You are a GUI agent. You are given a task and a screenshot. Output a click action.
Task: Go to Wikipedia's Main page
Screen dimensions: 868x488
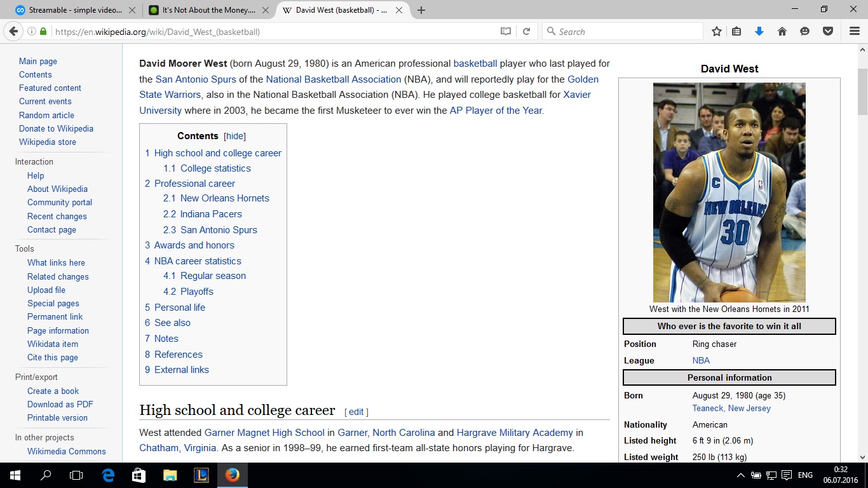point(38,61)
